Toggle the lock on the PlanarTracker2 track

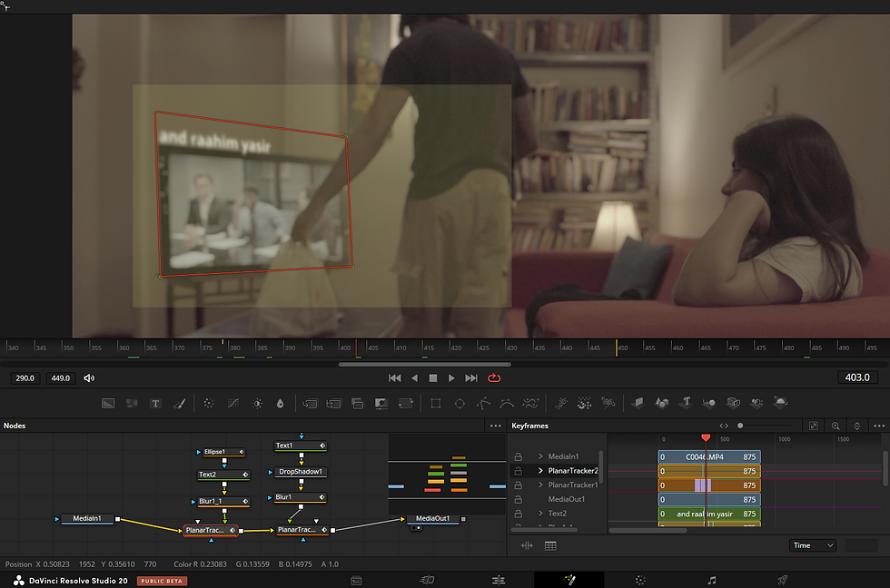519,471
